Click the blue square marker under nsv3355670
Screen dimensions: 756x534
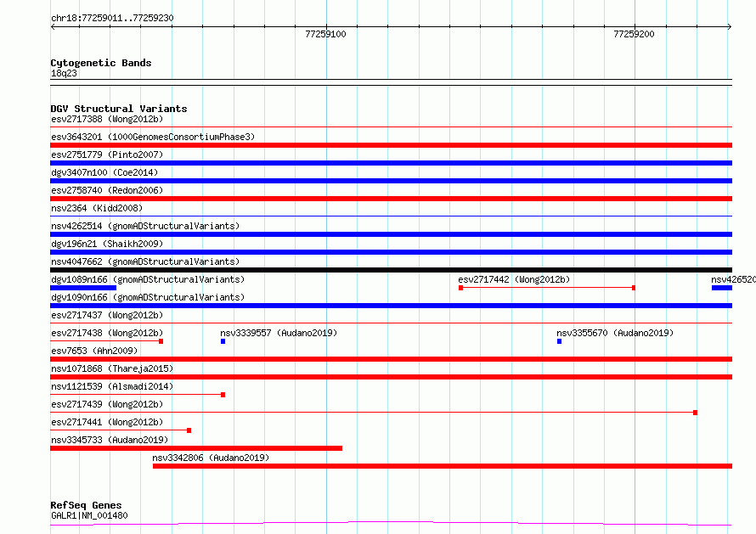click(559, 341)
